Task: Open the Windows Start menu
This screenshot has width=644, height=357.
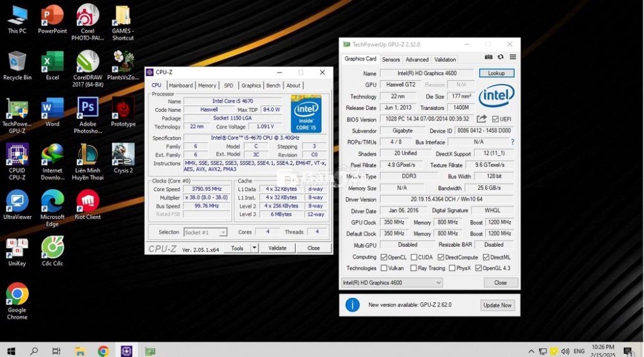Action: click(x=11, y=351)
